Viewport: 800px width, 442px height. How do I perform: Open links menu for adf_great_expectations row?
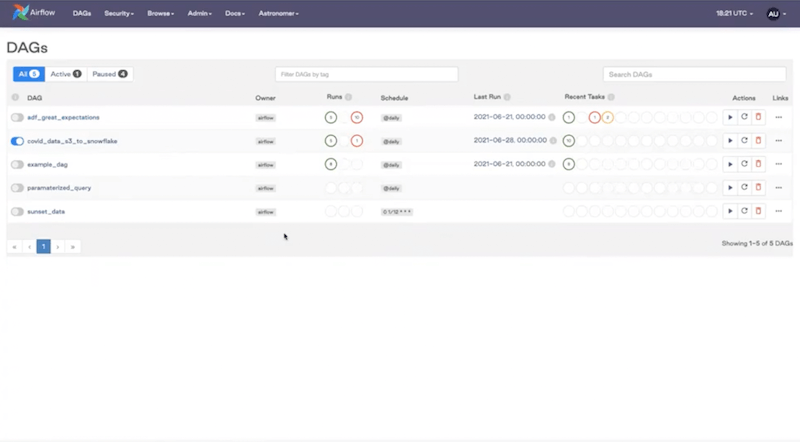(x=779, y=117)
